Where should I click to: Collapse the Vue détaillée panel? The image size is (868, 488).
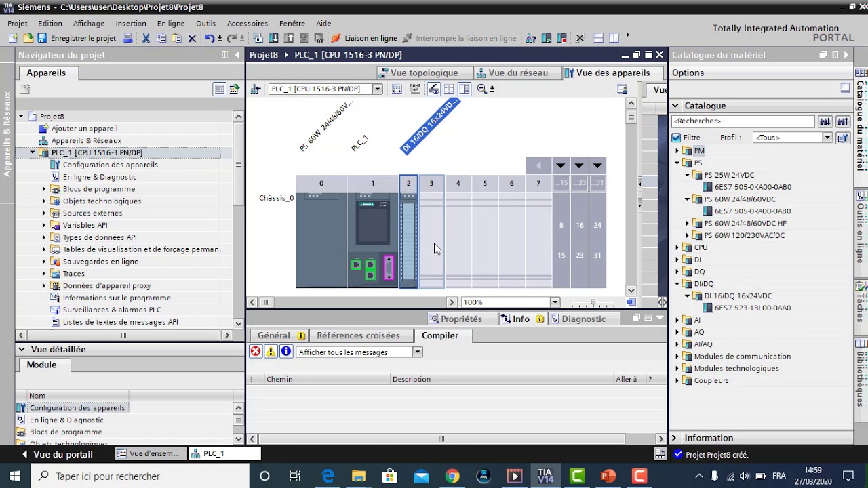coord(22,350)
